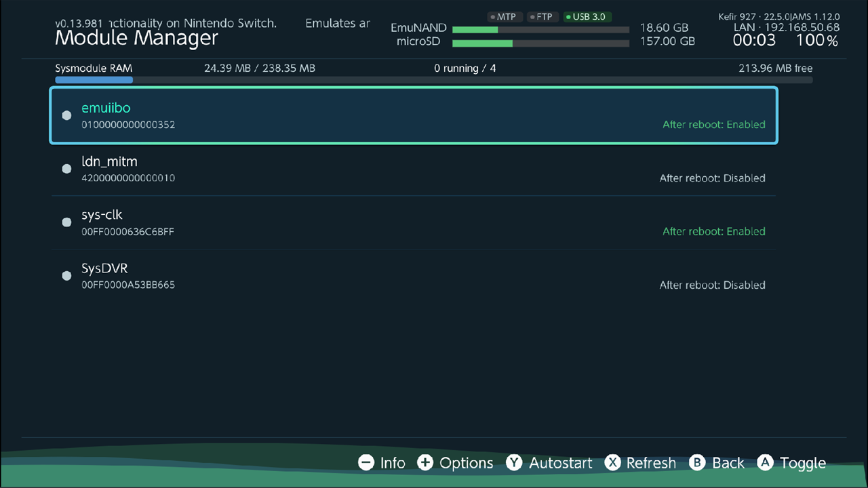Screen dimensions: 868x488
Task: Set Autostart via the bottom bar label
Action: [561, 463]
